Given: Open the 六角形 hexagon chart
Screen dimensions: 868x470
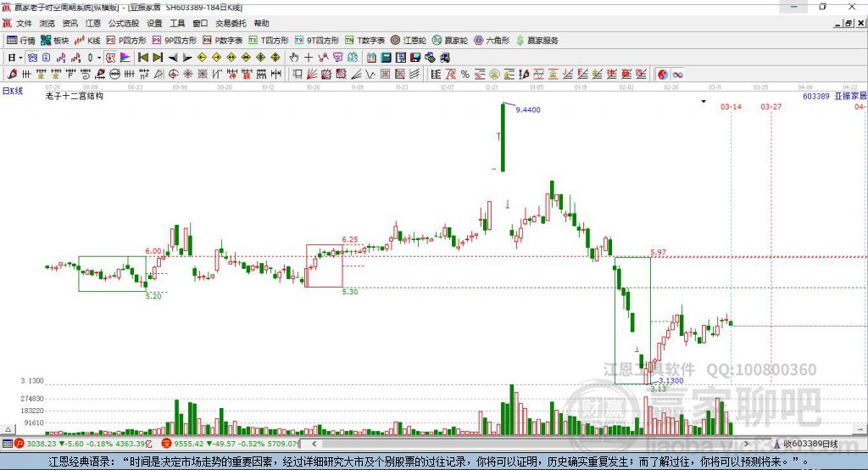Looking at the screenshot, I should point(492,41).
